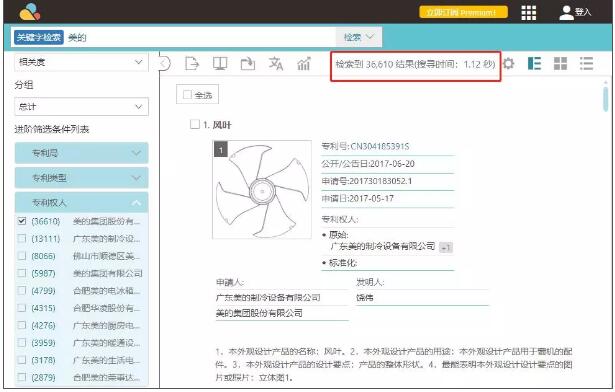
Task: Toggle the (13111) 广东美的制冷 filter checkbox
Action: [22, 238]
